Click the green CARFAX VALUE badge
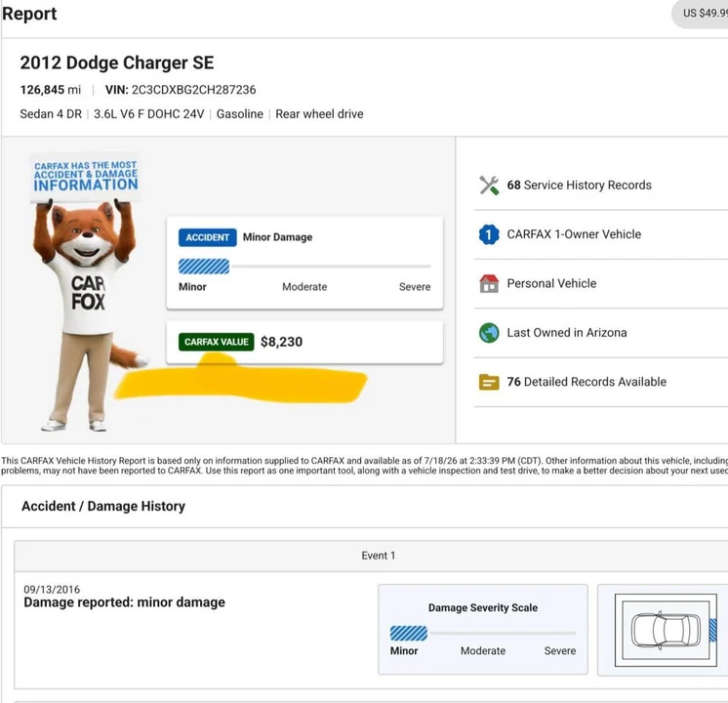Screen dimensions: 728x703 (x=217, y=342)
